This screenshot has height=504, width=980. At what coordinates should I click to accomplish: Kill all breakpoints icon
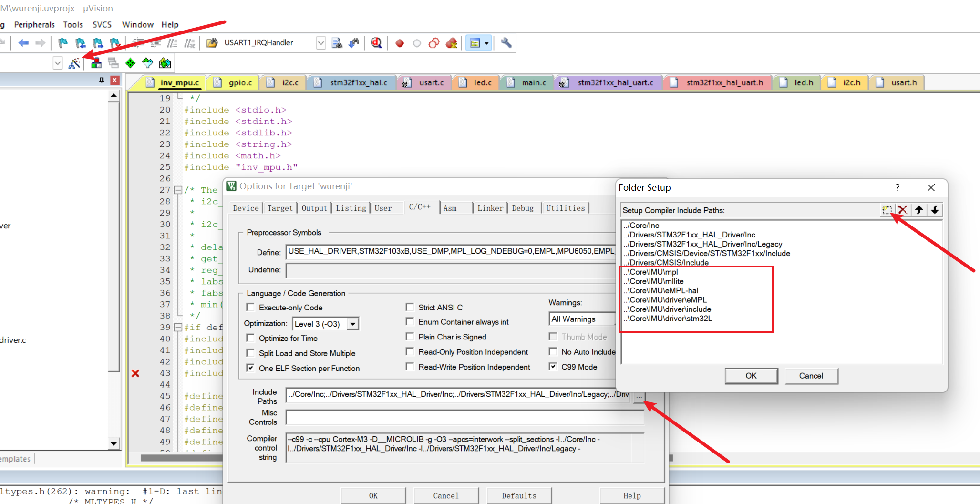click(452, 43)
